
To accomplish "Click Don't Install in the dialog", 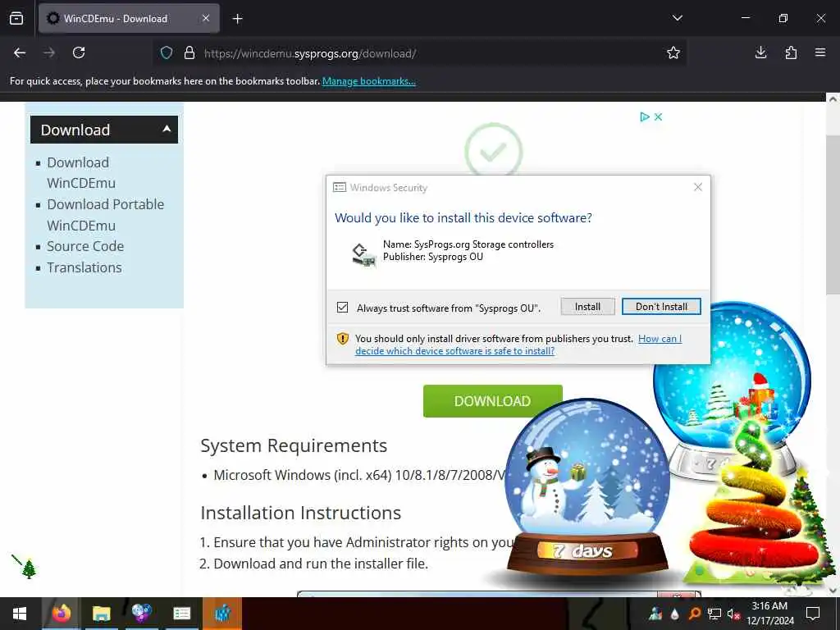I will tap(661, 307).
